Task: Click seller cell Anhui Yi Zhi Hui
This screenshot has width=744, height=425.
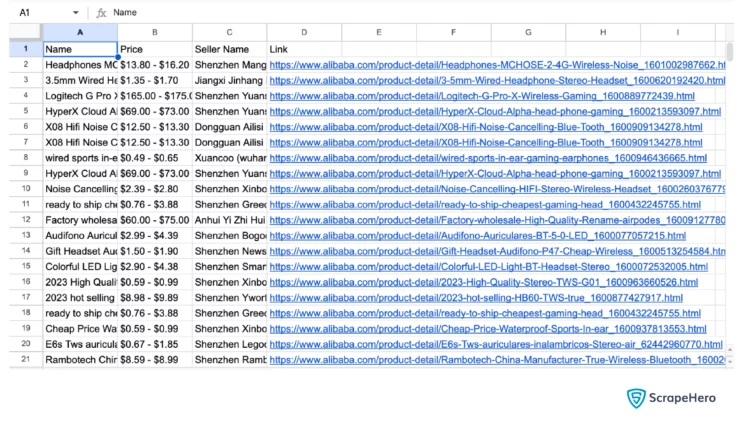Action: (230, 220)
